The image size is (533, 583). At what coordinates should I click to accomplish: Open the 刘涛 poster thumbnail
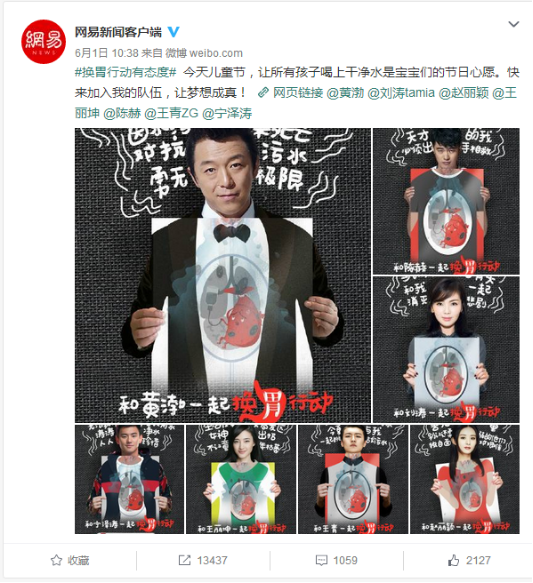(x=446, y=349)
